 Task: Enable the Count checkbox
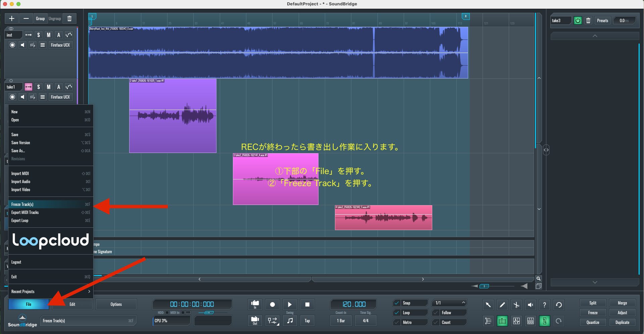(x=436, y=322)
